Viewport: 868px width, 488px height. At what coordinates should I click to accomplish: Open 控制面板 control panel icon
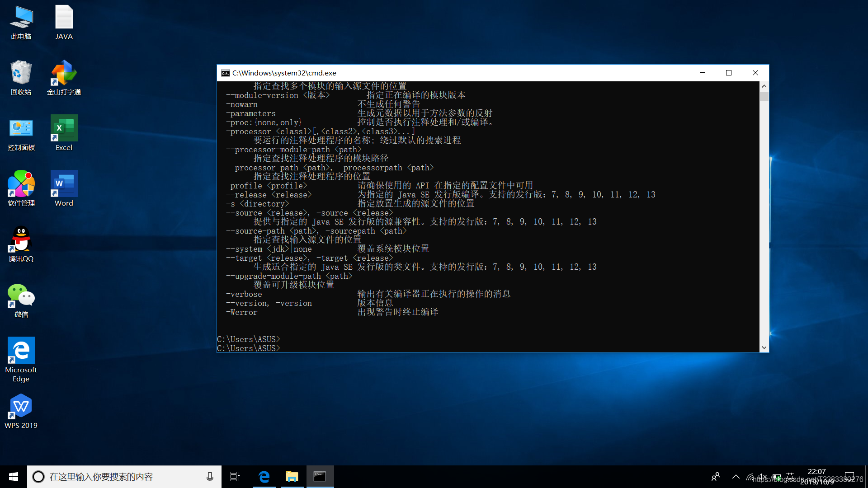click(x=21, y=133)
